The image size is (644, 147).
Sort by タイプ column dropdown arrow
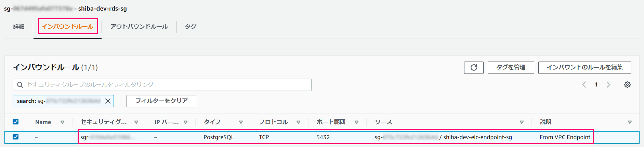point(241,122)
